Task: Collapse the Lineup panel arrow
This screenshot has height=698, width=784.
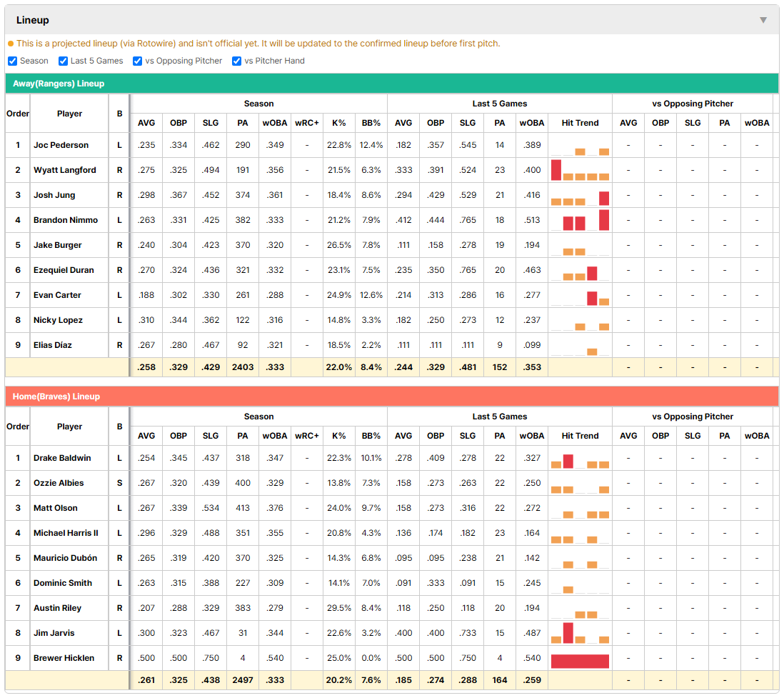Action: tap(763, 20)
